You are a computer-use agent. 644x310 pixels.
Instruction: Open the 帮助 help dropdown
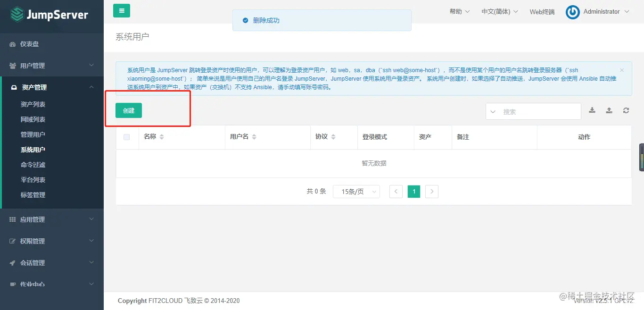[x=460, y=11]
